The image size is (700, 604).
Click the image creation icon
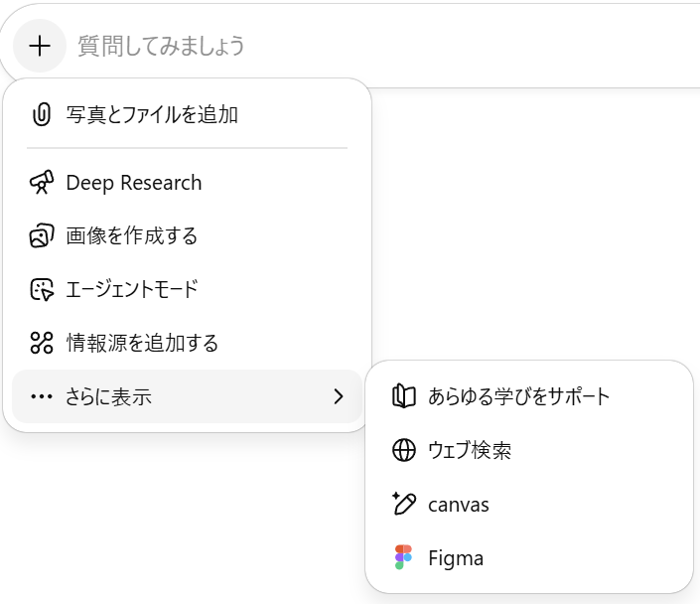click(41, 236)
